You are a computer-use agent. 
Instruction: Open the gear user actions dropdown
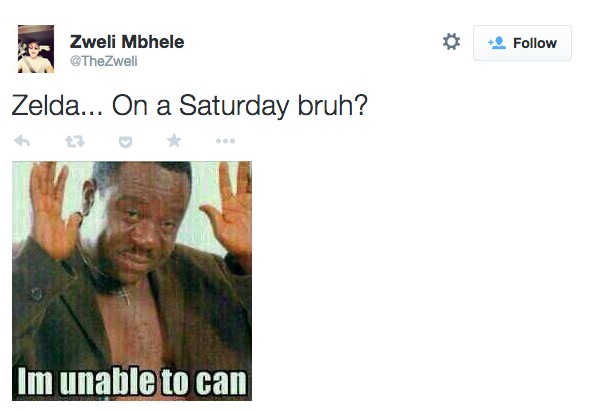pyautogui.click(x=451, y=42)
